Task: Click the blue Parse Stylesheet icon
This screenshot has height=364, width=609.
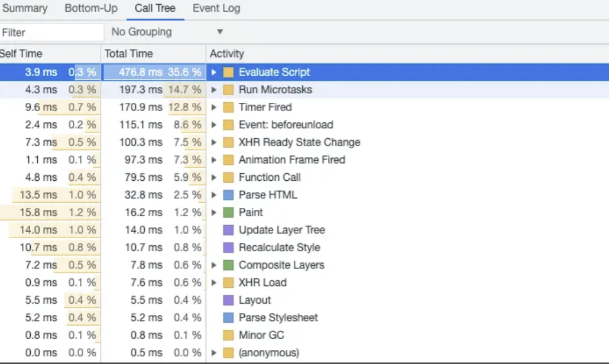Action: [x=228, y=317]
